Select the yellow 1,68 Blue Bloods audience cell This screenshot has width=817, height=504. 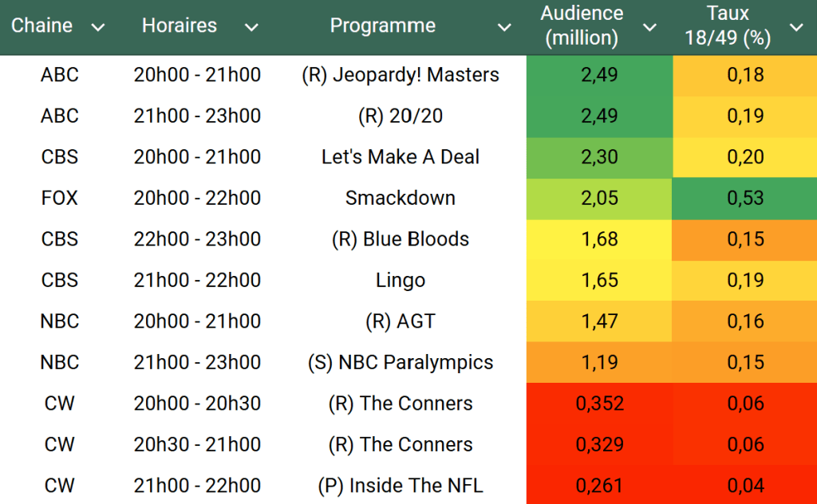pyautogui.click(x=599, y=239)
